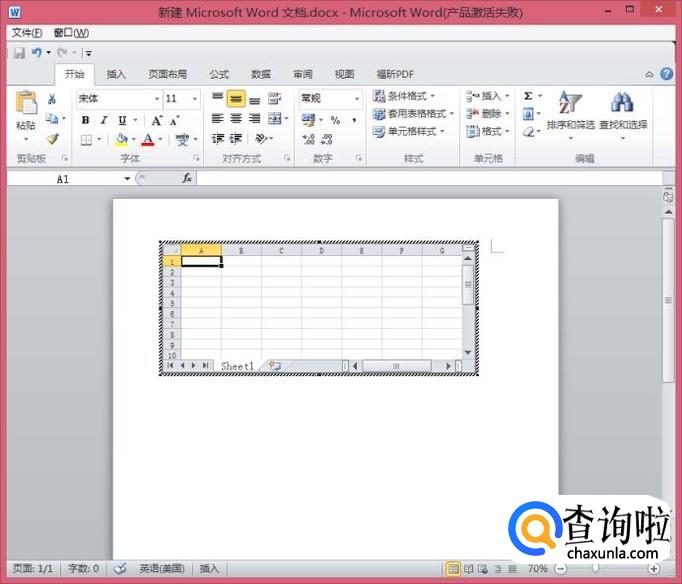Click the Undo arrow icon
Viewport: 682px width, 584px height.
(37, 53)
